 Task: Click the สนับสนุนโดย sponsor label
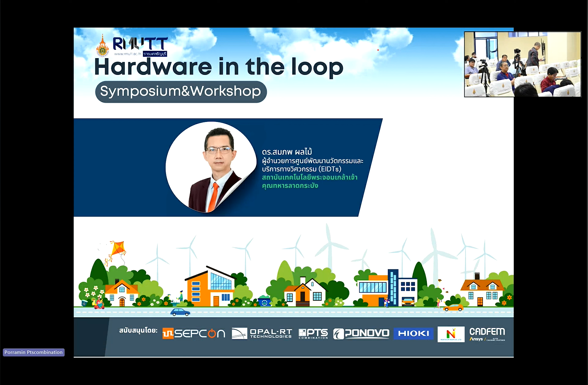138,330
